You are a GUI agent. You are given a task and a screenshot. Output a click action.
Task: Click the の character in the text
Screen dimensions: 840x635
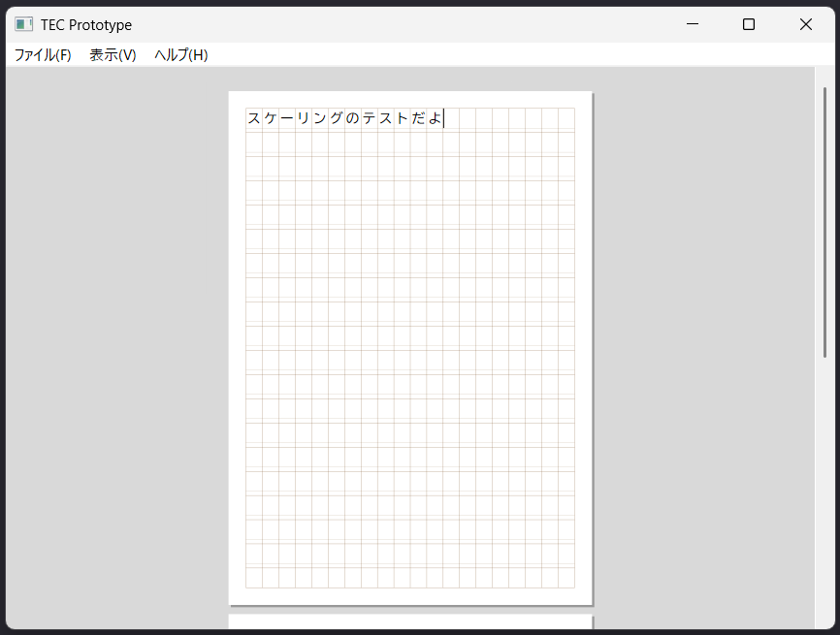tap(353, 118)
